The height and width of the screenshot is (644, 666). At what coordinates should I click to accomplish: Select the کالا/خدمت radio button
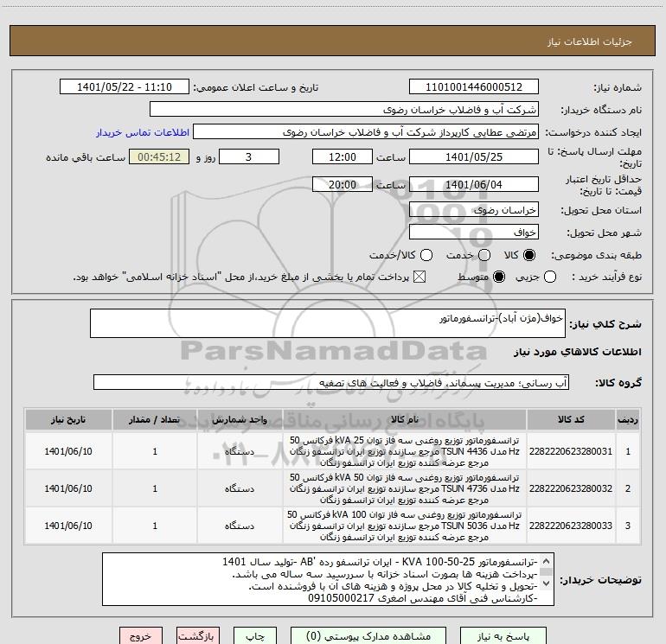[426, 255]
